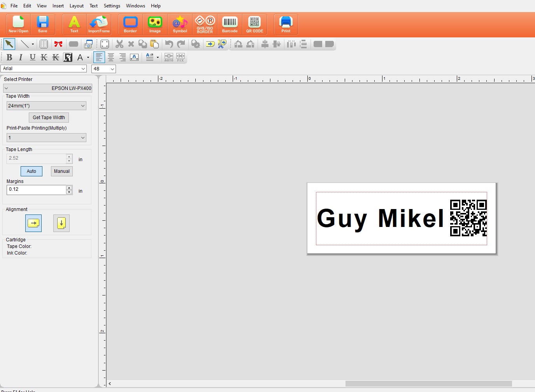This screenshot has width=535, height=392.
Task: Click the yellow label feed arrow icon
Action: 210,44
